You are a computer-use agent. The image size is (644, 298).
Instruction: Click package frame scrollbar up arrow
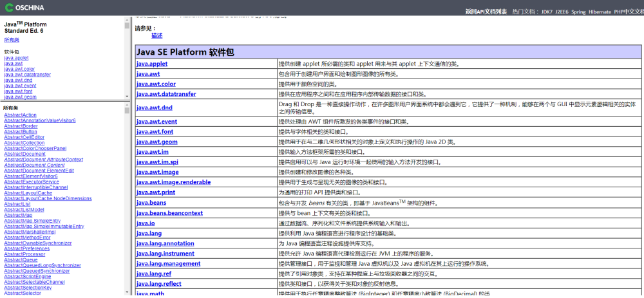[x=127, y=19]
